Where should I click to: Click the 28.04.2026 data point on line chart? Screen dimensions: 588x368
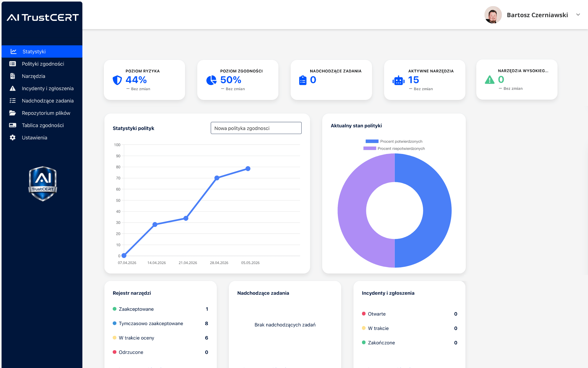pos(217,178)
